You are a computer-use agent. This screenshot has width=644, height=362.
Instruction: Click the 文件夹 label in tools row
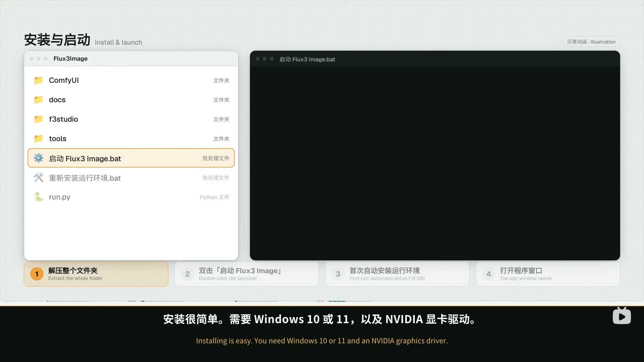click(221, 139)
